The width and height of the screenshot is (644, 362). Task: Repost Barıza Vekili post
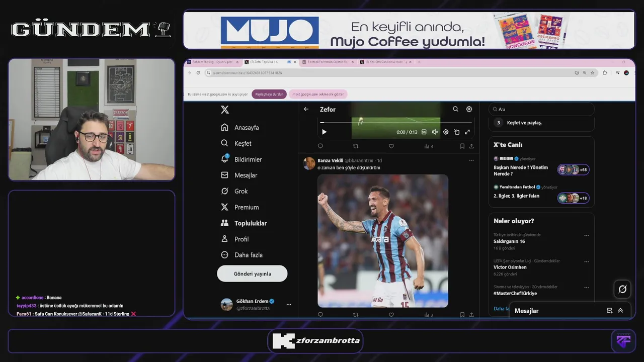coord(356,315)
